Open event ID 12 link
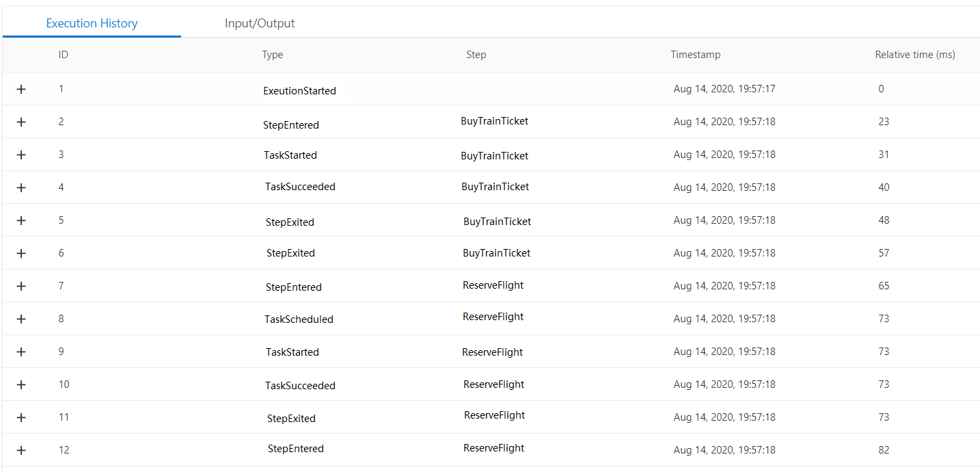980x472 pixels. pos(64,449)
